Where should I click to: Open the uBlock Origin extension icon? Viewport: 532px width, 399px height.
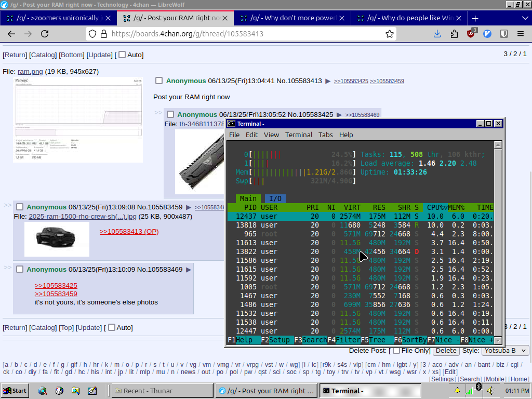[x=471, y=33]
